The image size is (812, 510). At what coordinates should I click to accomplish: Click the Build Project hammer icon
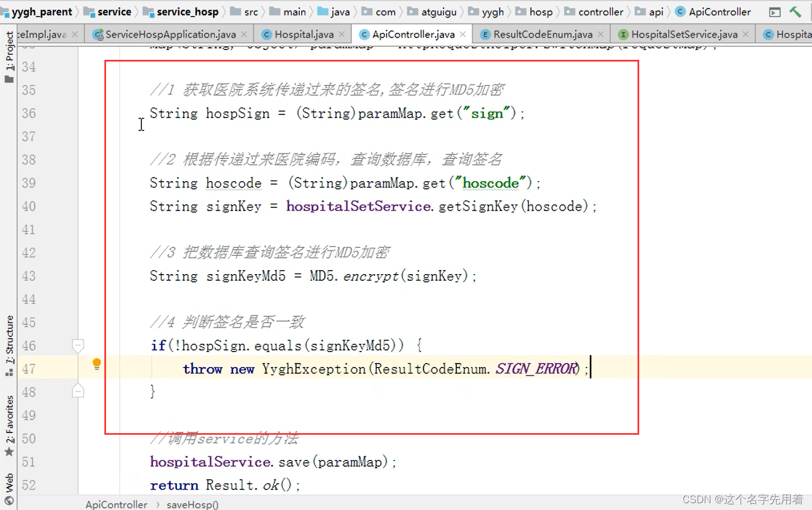(x=795, y=11)
